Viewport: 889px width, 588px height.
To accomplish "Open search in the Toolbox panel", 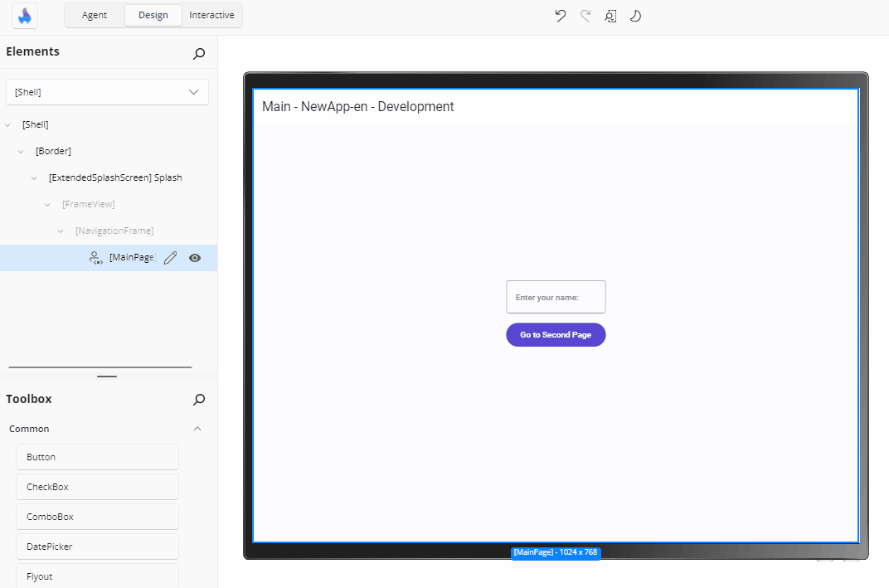I will [x=198, y=400].
